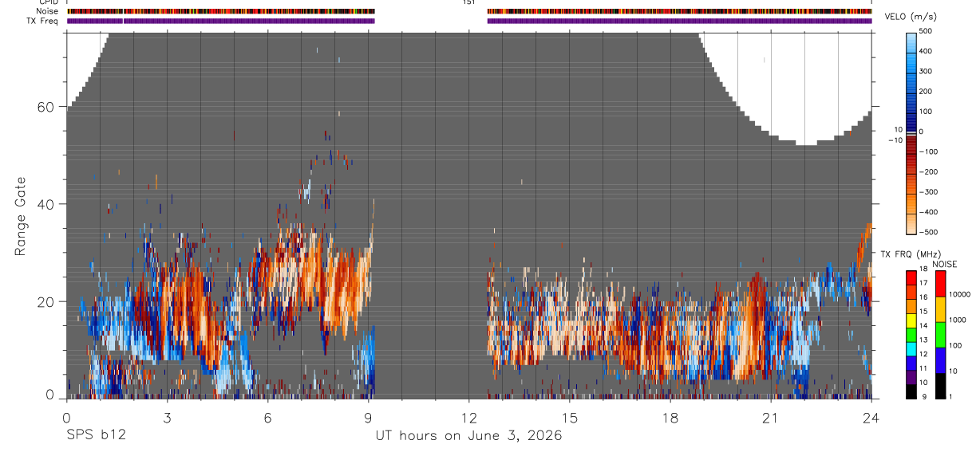
Task: Click the 'Range Gate' vertical axis title
Action: tap(21, 217)
